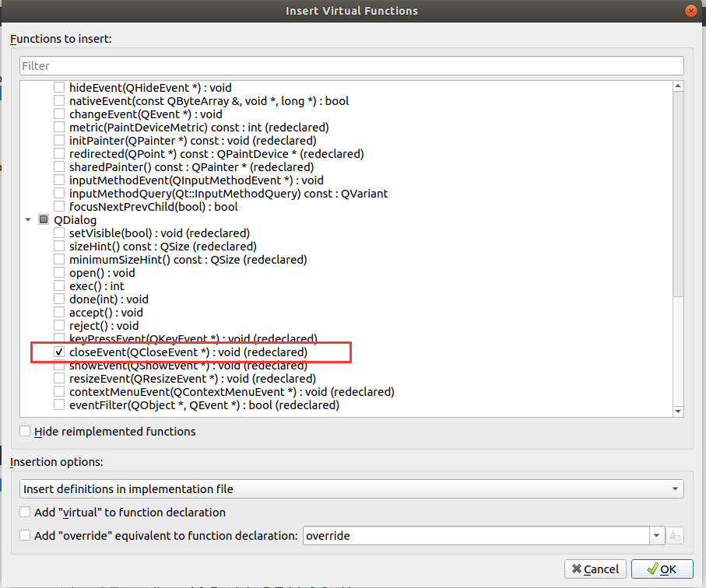
Task: Check contextMenuEvent checkbox
Action: point(59,391)
